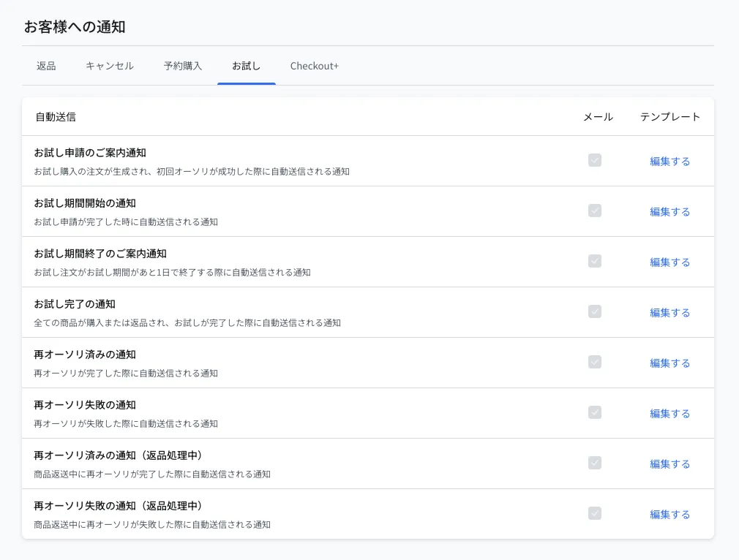The height and width of the screenshot is (560, 739).
Task: Click the お試し申請のご案内通知 title
Action: 90,153
